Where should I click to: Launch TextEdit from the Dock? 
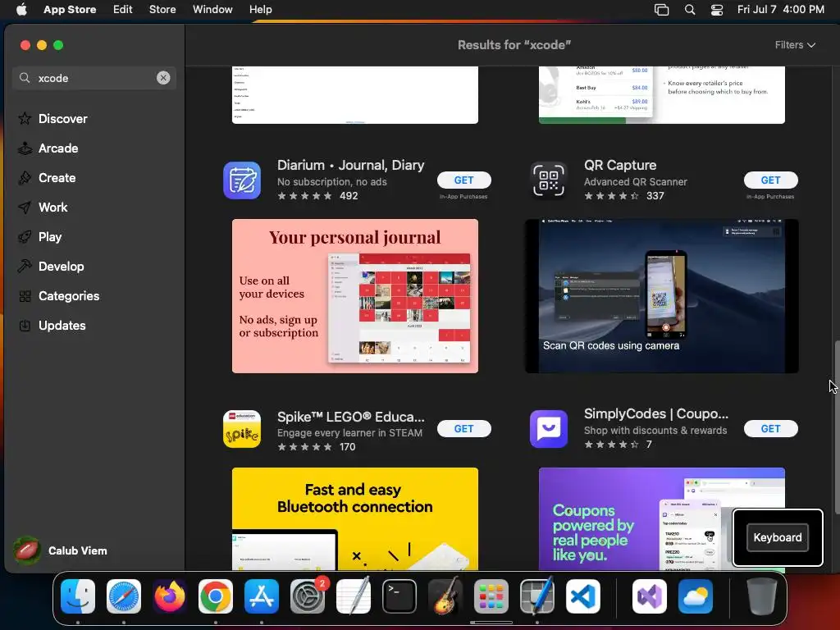tap(354, 596)
